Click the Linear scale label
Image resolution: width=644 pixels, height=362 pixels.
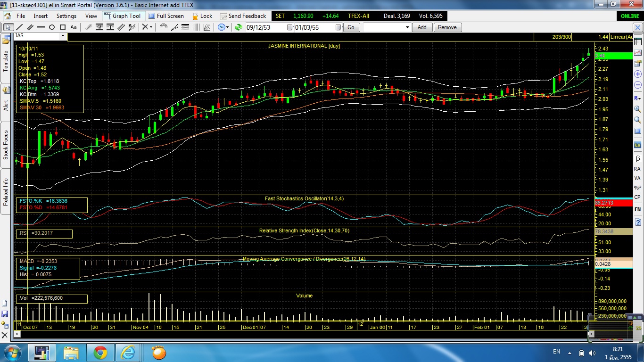(620, 37)
